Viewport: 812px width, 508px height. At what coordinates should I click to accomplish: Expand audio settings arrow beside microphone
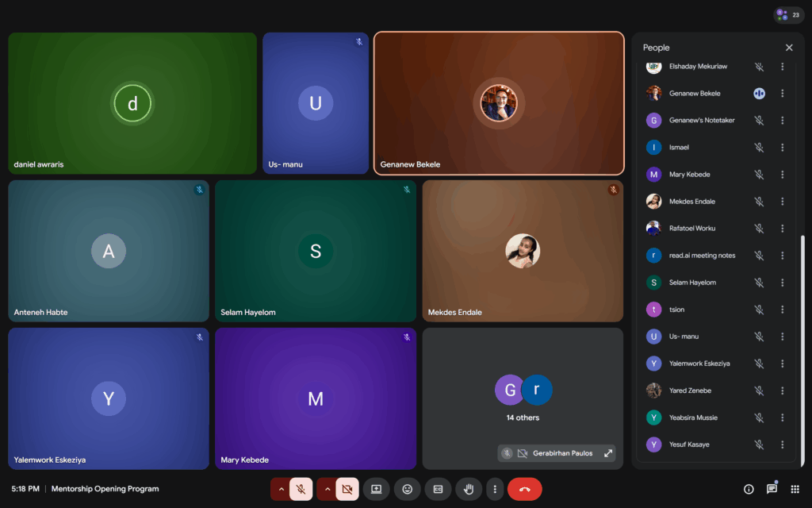click(281, 489)
